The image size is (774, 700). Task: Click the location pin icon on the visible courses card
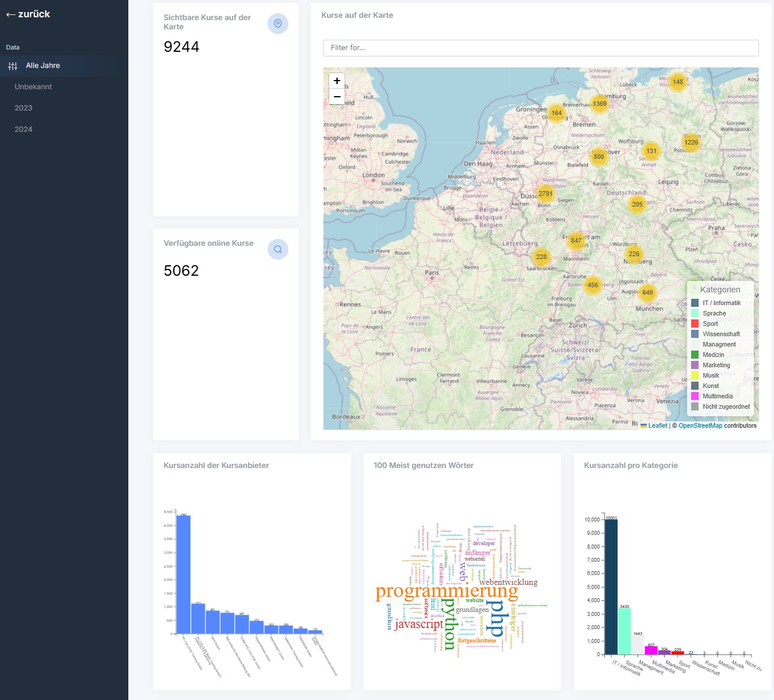click(x=277, y=24)
